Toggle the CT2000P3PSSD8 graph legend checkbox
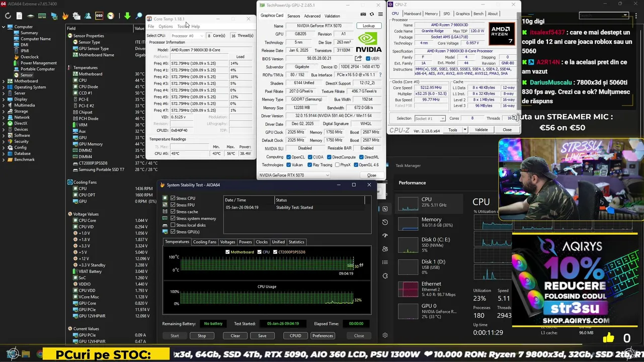 275,252
